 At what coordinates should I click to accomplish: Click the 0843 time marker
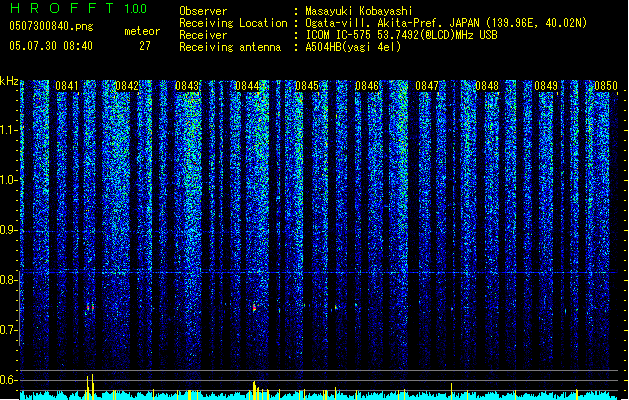[x=187, y=86]
